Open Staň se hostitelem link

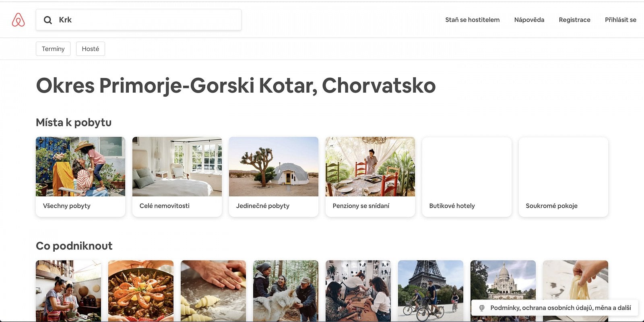(x=472, y=20)
